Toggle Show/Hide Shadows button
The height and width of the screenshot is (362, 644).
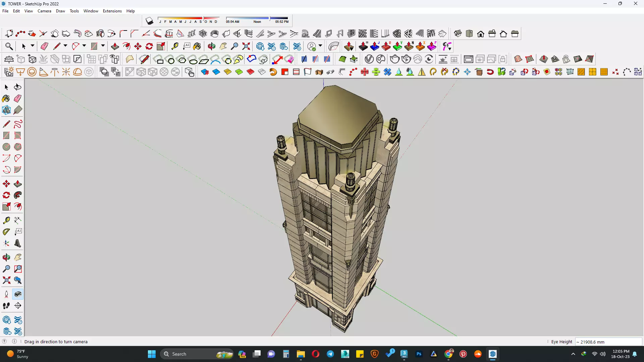point(150,21)
